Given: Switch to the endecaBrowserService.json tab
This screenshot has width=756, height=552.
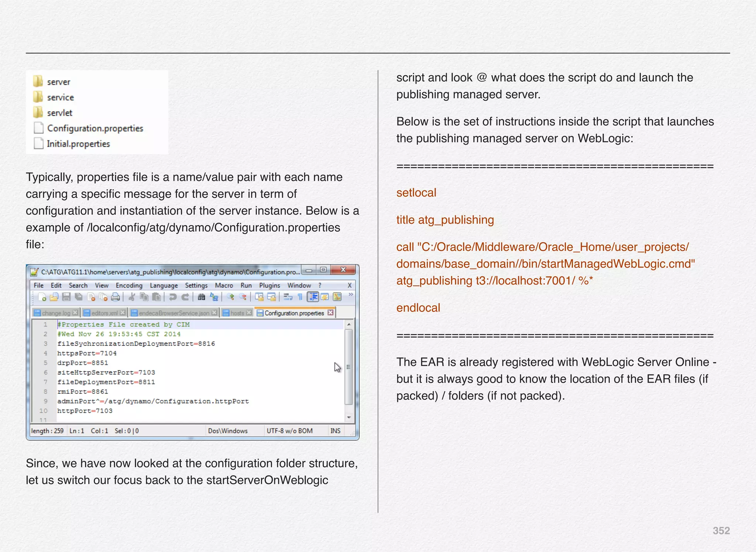Looking at the screenshot, I should coord(174,313).
